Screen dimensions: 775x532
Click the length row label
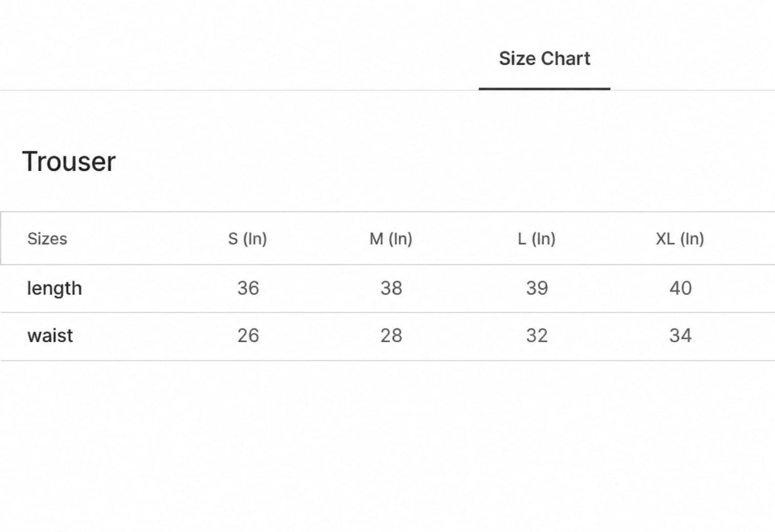pos(55,288)
